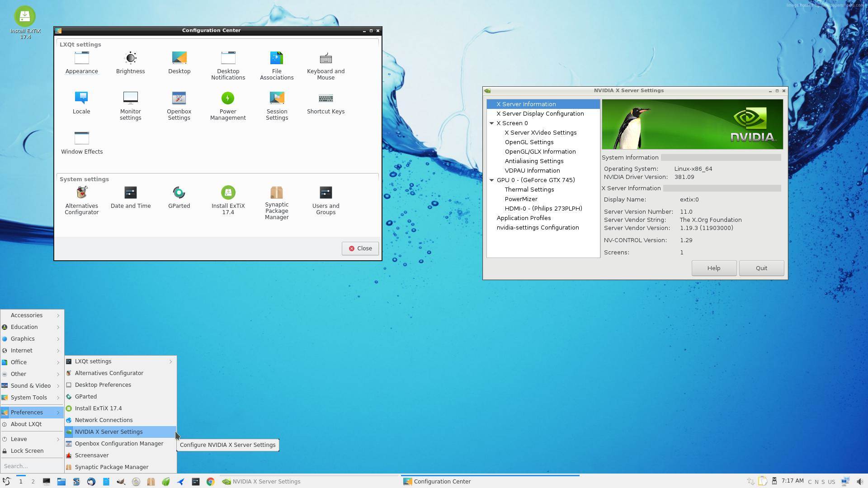Image resolution: width=868 pixels, height=488 pixels.
Task: Select X Server Display Configuration option
Action: [x=540, y=114]
